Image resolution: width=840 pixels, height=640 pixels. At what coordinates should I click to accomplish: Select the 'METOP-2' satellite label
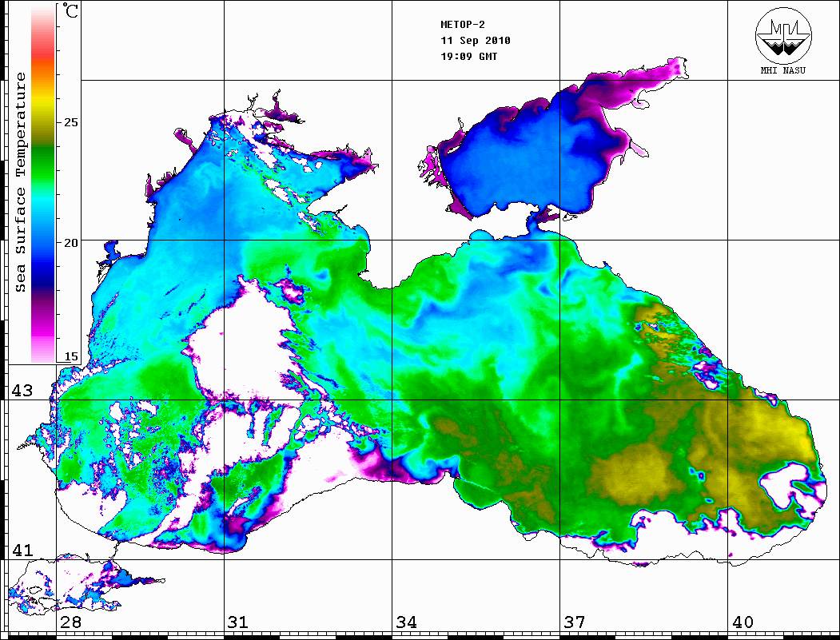tap(462, 25)
